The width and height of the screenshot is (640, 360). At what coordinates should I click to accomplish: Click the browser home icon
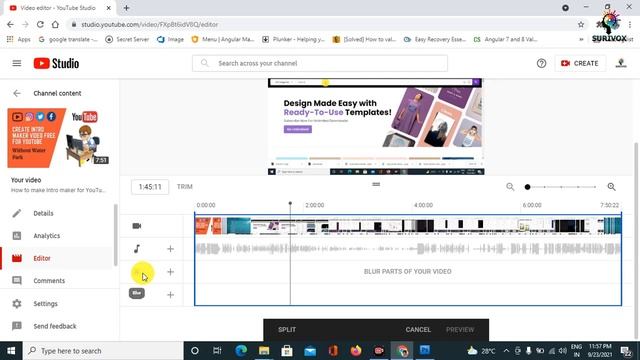[x=55, y=24]
